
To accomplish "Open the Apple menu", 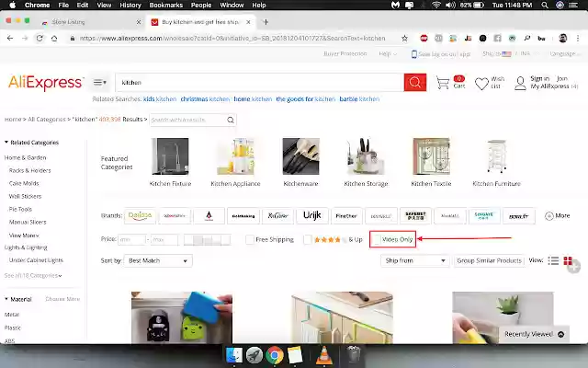I will pos(12,5).
